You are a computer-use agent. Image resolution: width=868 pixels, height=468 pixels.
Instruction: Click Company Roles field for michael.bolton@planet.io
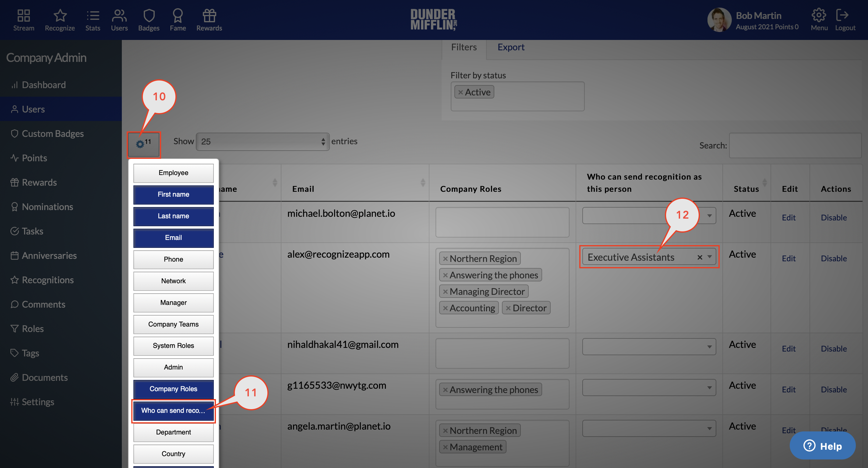click(502, 222)
